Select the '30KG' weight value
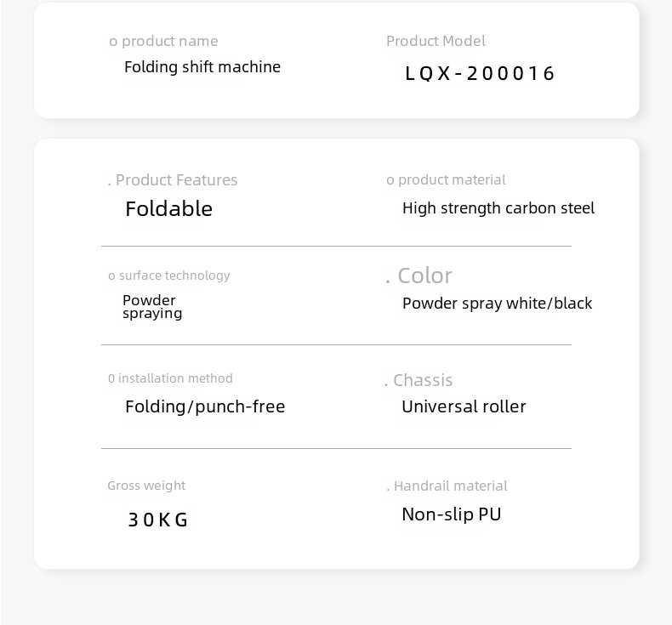 coord(157,520)
